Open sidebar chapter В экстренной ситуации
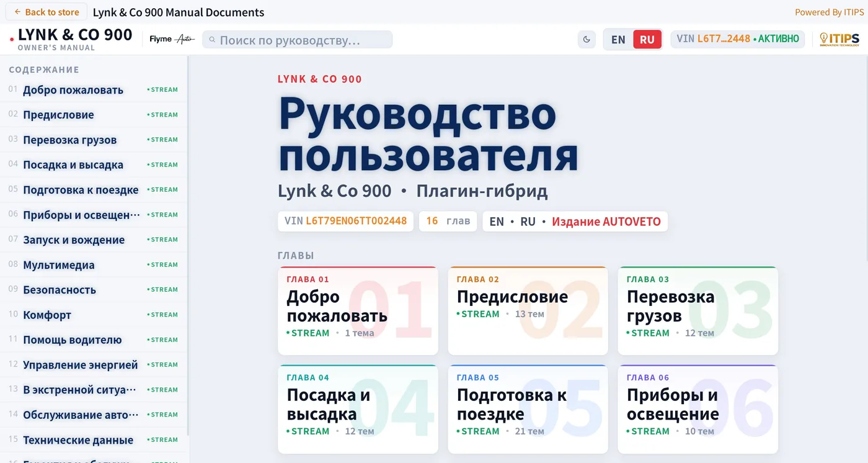 (94, 390)
